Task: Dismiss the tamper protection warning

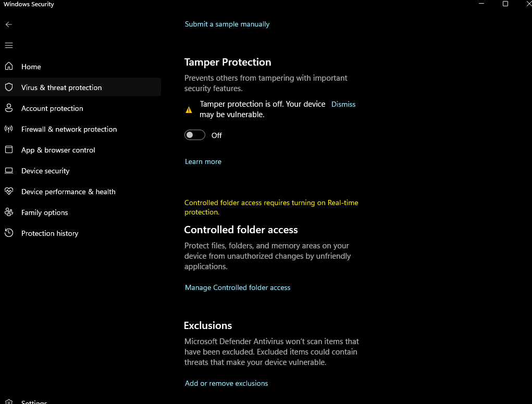Action: coord(343,104)
